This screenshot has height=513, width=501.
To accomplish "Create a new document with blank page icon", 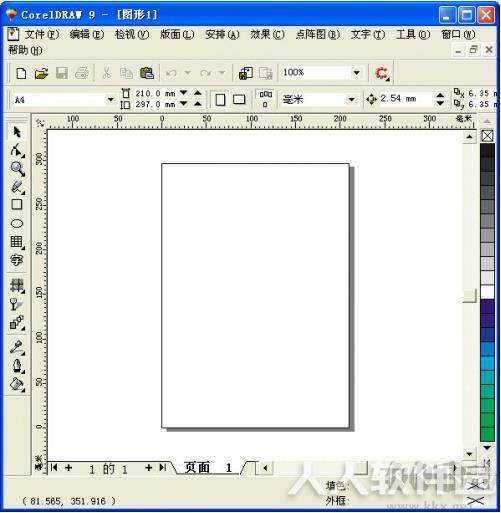I will (x=21, y=73).
